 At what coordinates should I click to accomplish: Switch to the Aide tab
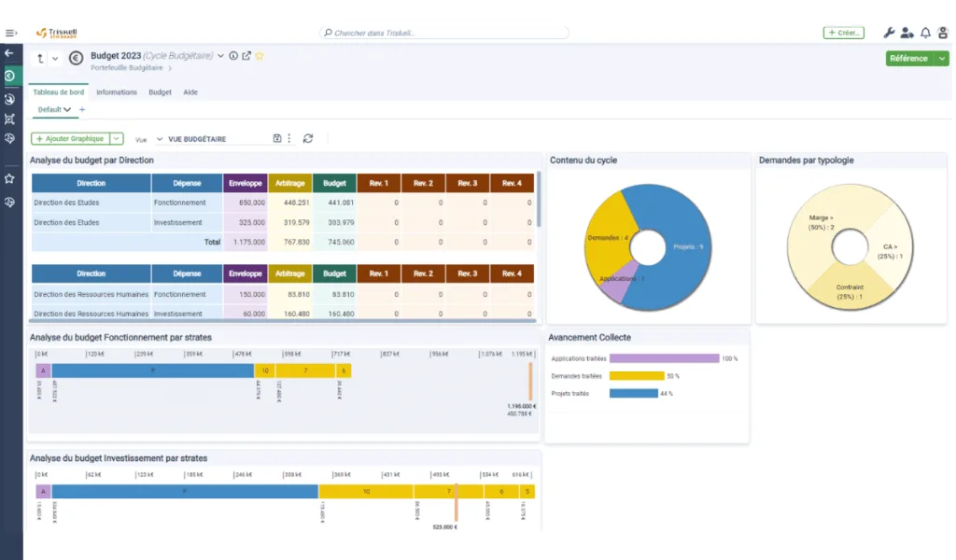190,92
